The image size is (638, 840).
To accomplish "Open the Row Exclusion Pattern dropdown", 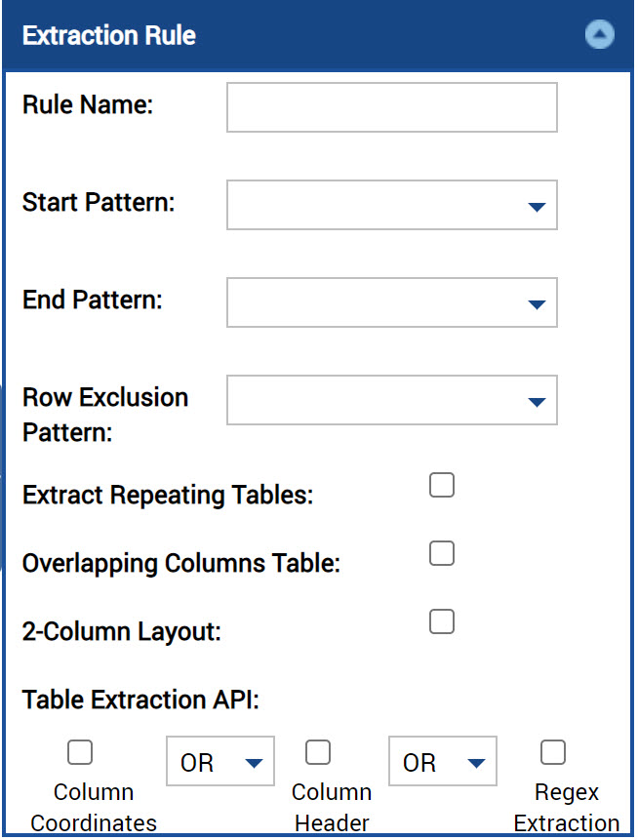I will tap(391, 400).
